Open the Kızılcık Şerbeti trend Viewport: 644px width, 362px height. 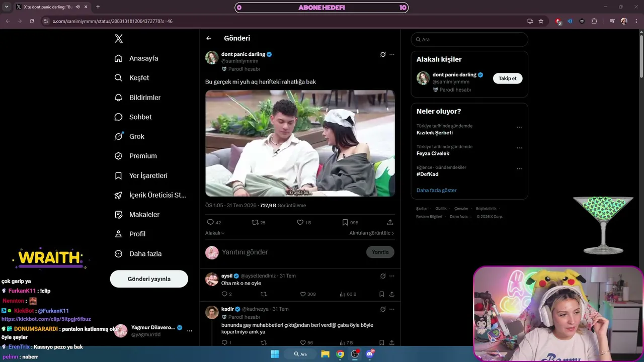click(x=435, y=133)
